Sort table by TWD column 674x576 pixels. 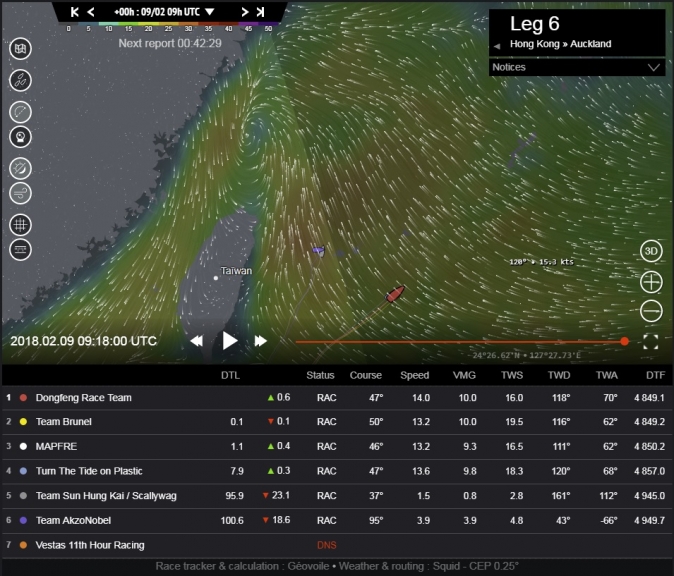(559, 375)
